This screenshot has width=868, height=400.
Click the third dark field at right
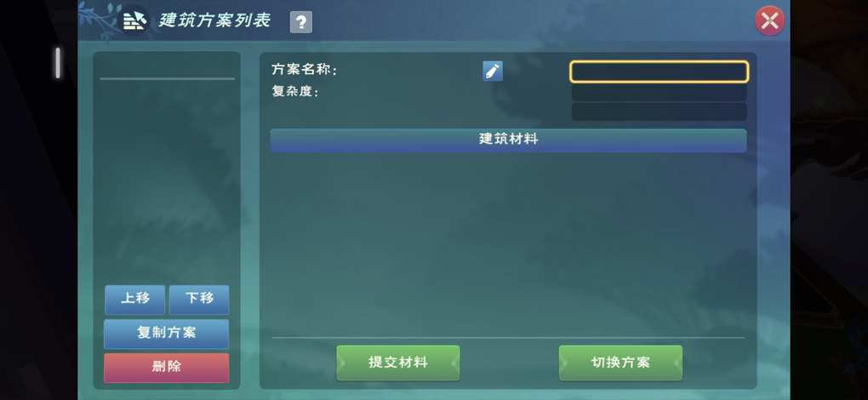coord(660,111)
